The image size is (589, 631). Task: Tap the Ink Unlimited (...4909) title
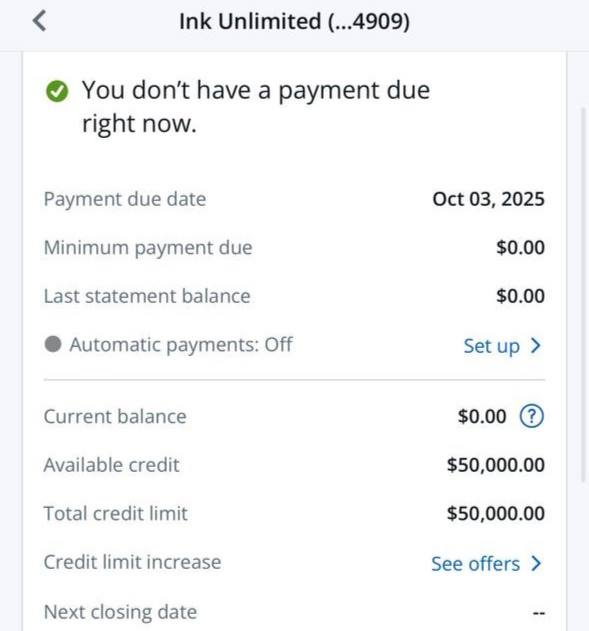click(294, 21)
